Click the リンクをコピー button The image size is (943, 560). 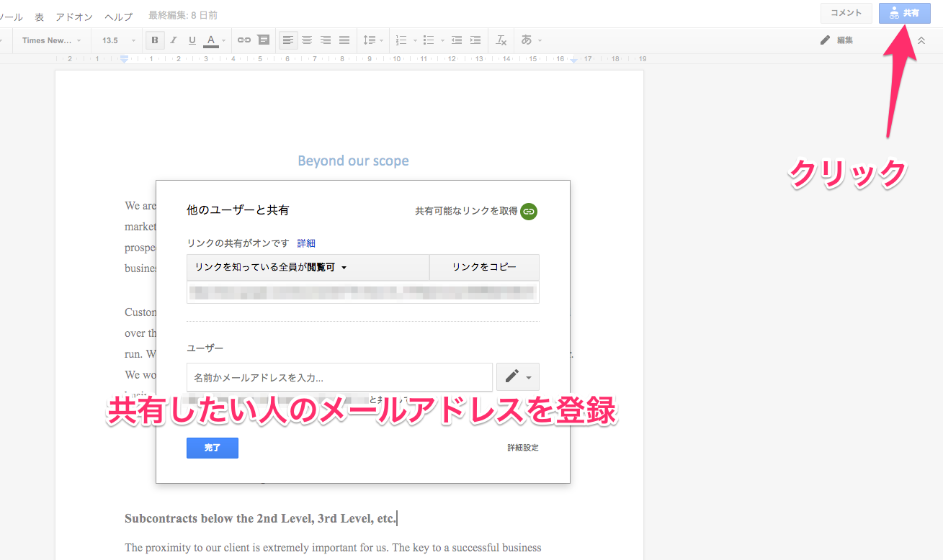484,267
